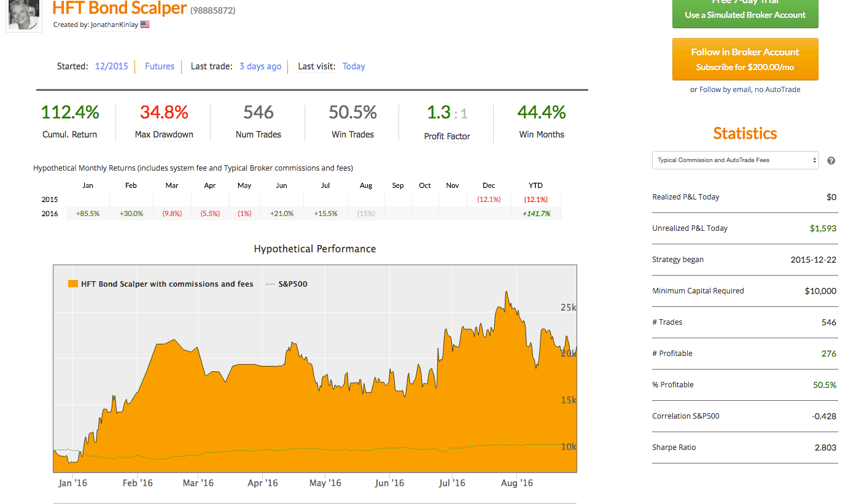This screenshot has height=504, width=848.
Task: Toggle the S&P500 legend series
Action: coord(286,284)
